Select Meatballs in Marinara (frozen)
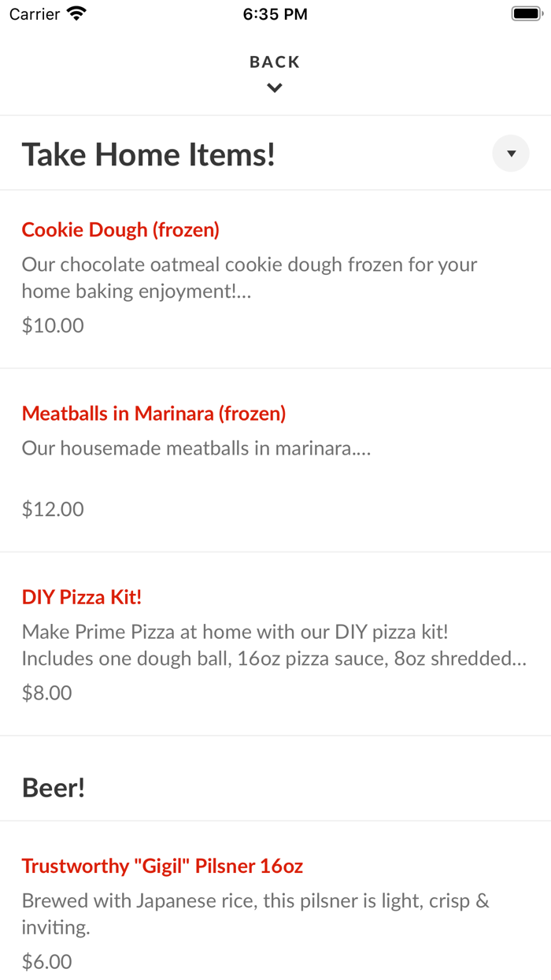 coord(153,413)
